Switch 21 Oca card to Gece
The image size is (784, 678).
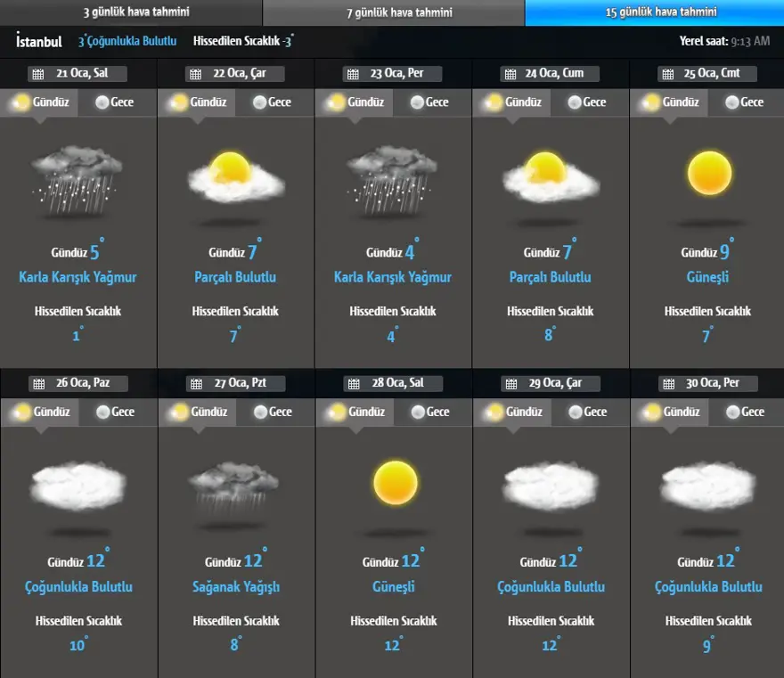tap(116, 102)
